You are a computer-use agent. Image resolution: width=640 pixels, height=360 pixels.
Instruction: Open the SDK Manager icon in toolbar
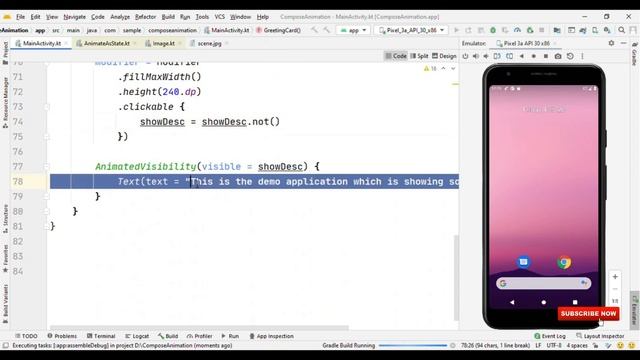tap(607, 30)
